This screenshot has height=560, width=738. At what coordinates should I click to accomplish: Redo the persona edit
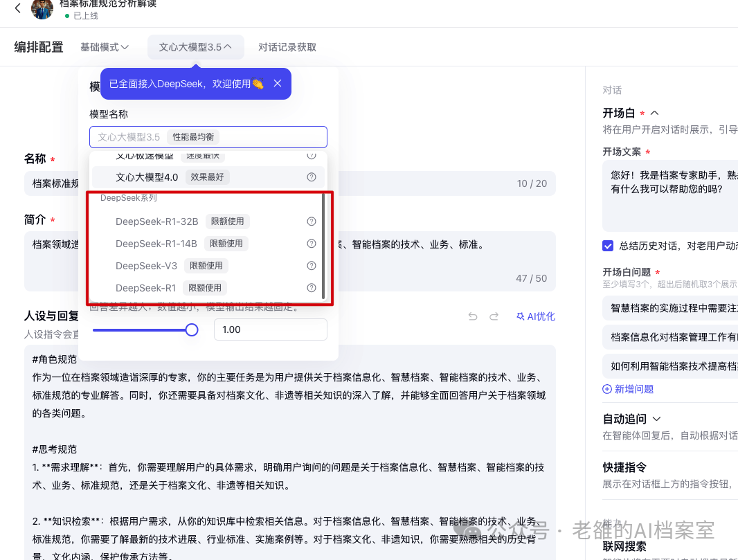(494, 316)
